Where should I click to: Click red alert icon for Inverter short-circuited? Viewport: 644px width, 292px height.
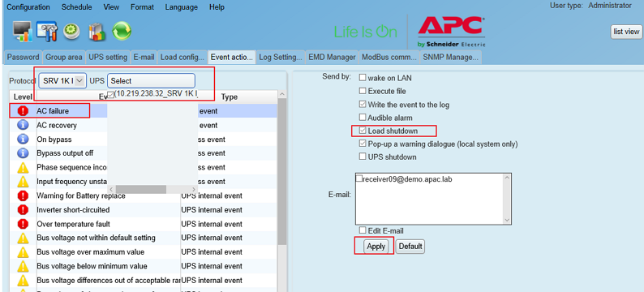tap(24, 210)
